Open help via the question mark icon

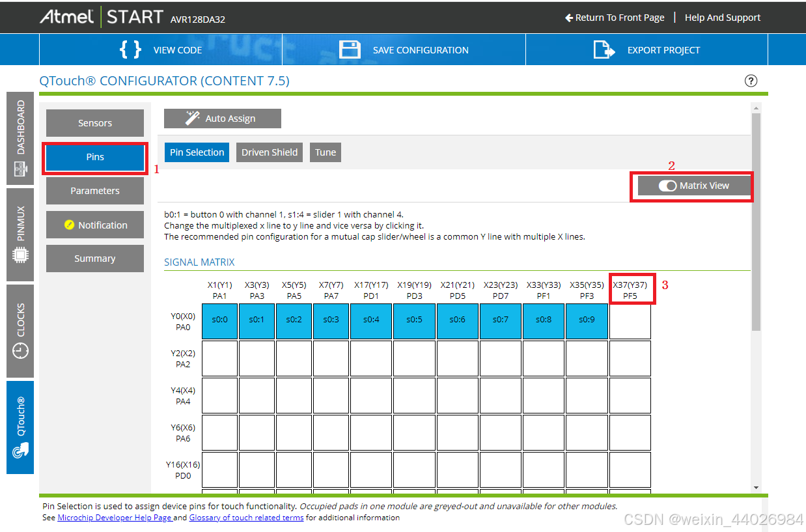click(x=751, y=81)
